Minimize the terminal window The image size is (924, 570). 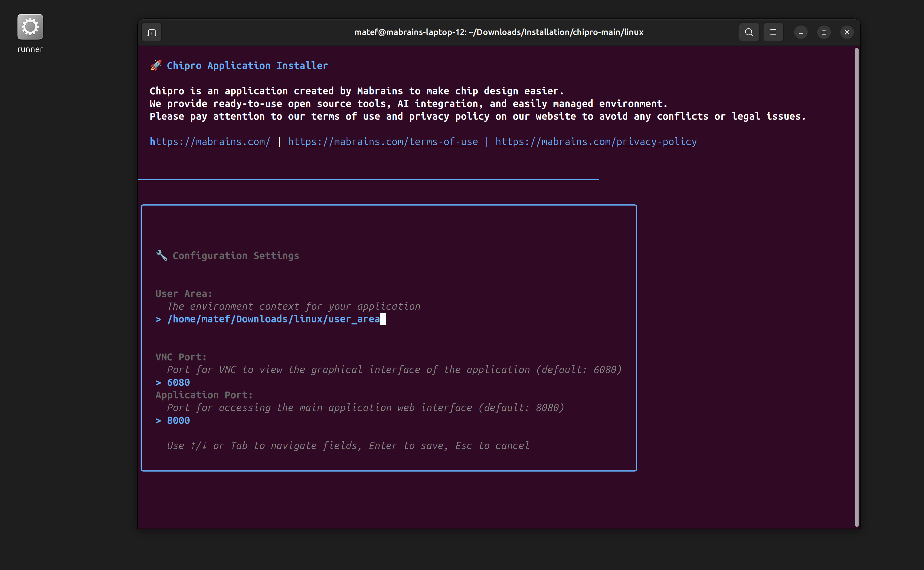click(801, 33)
